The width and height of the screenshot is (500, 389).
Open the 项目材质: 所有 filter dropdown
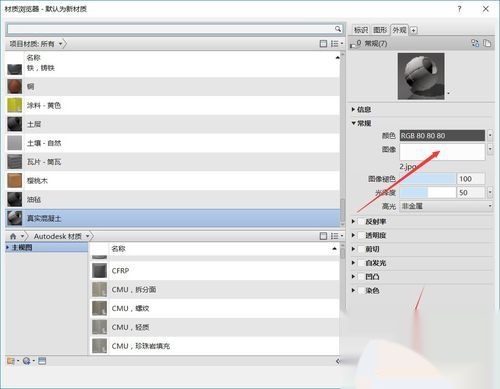coord(60,44)
